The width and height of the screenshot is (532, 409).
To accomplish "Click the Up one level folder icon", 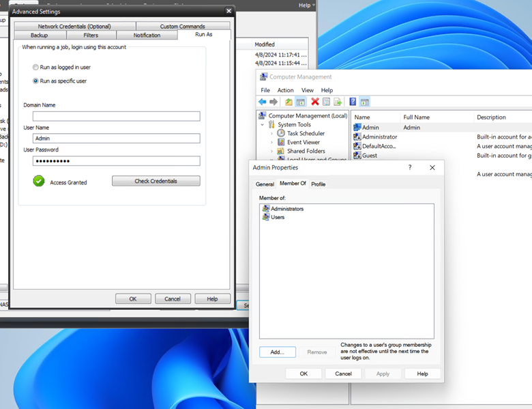I will point(289,102).
